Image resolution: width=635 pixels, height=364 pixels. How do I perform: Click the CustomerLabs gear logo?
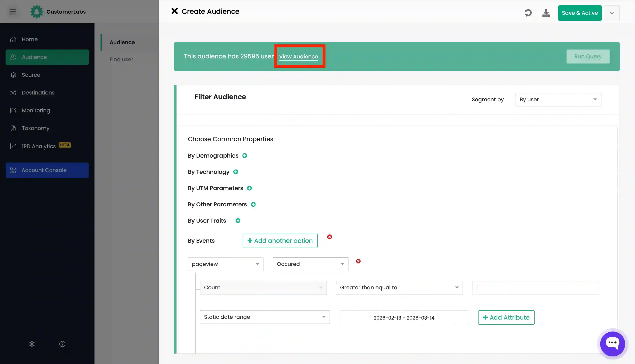pyautogui.click(x=36, y=12)
